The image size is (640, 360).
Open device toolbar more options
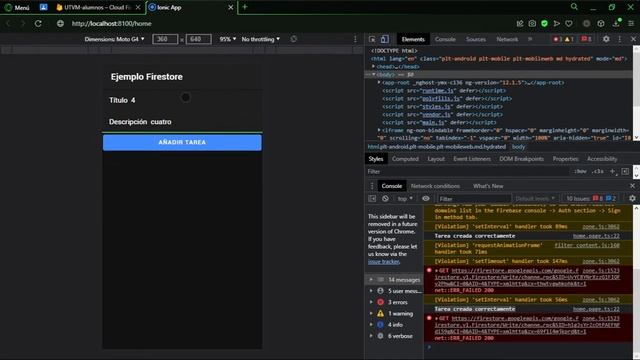coord(355,39)
